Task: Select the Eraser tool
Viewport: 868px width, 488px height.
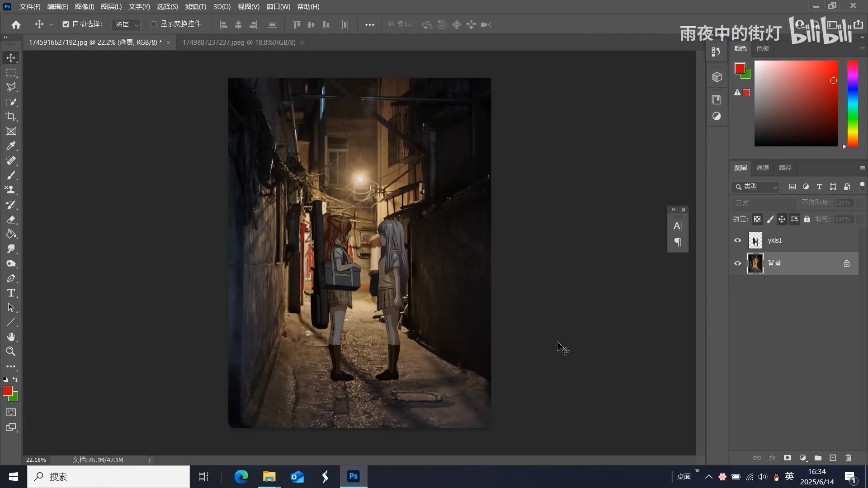Action: (x=11, y=220)
